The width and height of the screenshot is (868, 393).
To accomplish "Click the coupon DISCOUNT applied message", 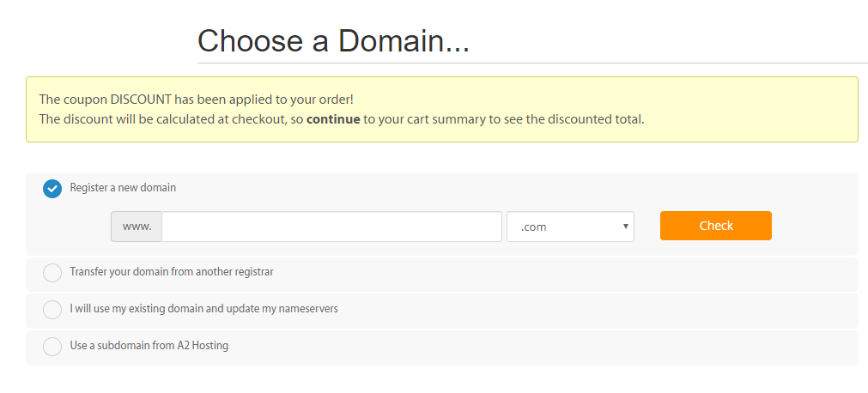I will point(196,100).
